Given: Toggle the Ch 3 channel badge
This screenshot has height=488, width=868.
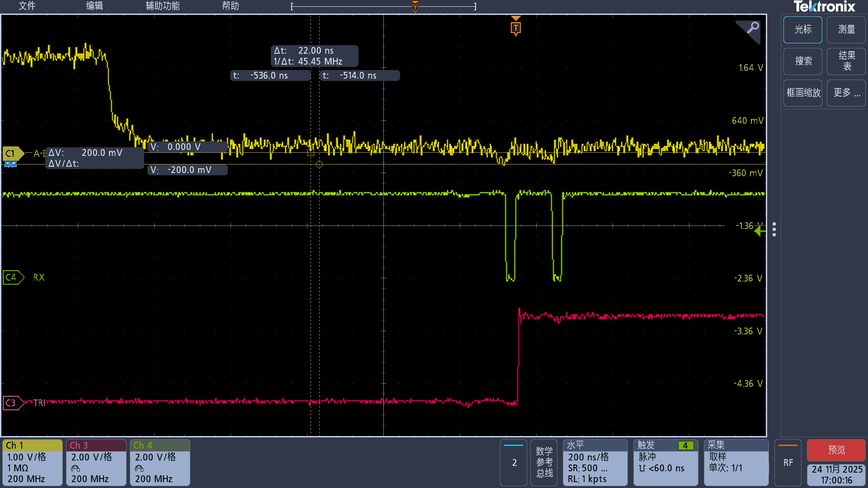Looking at the screenshot, I should (96, 462).
